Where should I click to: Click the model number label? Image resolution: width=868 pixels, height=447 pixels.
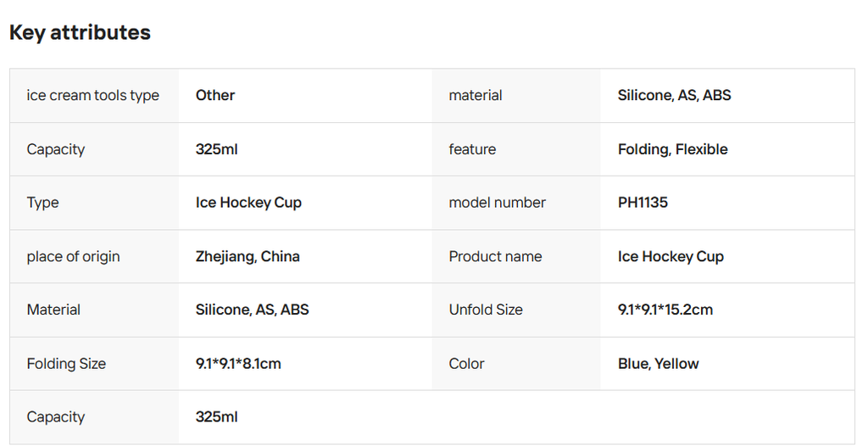[x=497, y=203]
